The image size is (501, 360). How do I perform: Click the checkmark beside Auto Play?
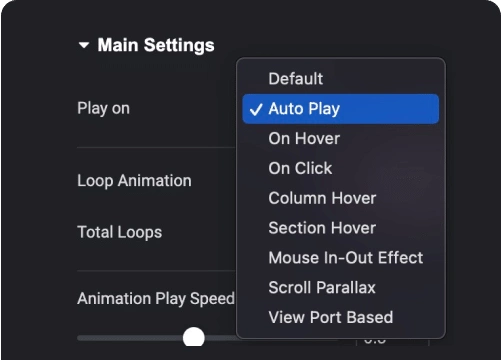256,109
